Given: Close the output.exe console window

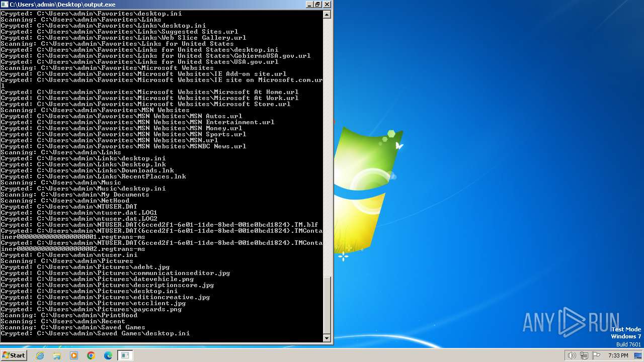Looking at the screenshot, I should pyautogui.click(x=327, y=4).
